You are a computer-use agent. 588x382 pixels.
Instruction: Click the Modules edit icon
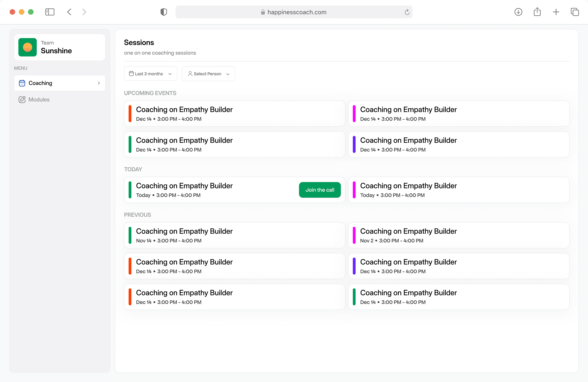click(22, 99)
